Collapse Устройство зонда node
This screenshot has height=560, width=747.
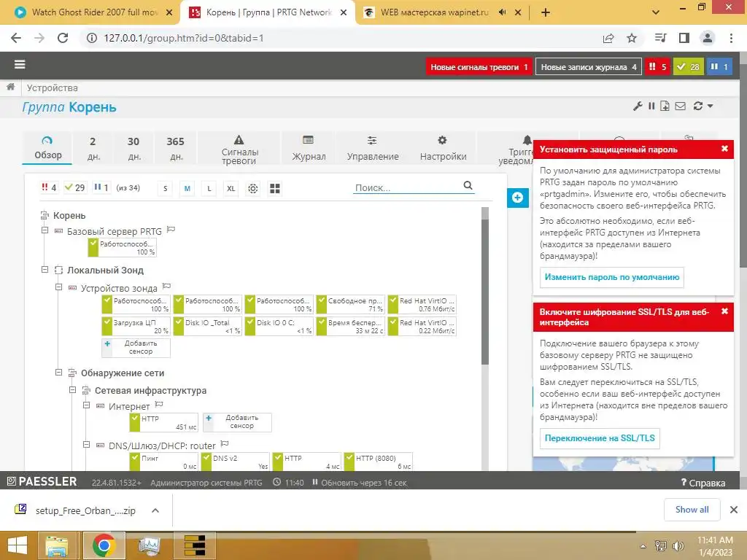(x=58, y=287)
